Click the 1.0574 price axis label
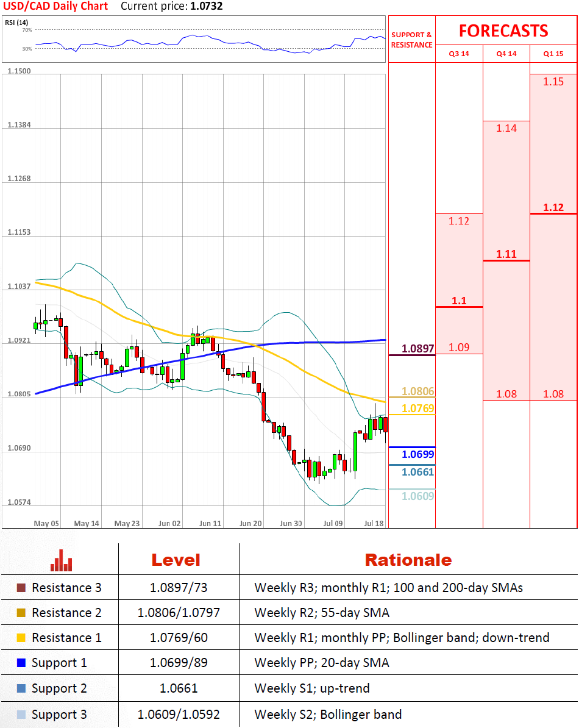The width and height of the screenshot is (579, 728). point(19,502)
